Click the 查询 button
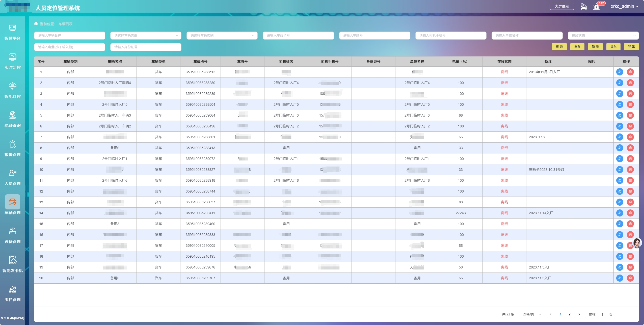This screenshot has width=644, height=325. tap(559, 47)
